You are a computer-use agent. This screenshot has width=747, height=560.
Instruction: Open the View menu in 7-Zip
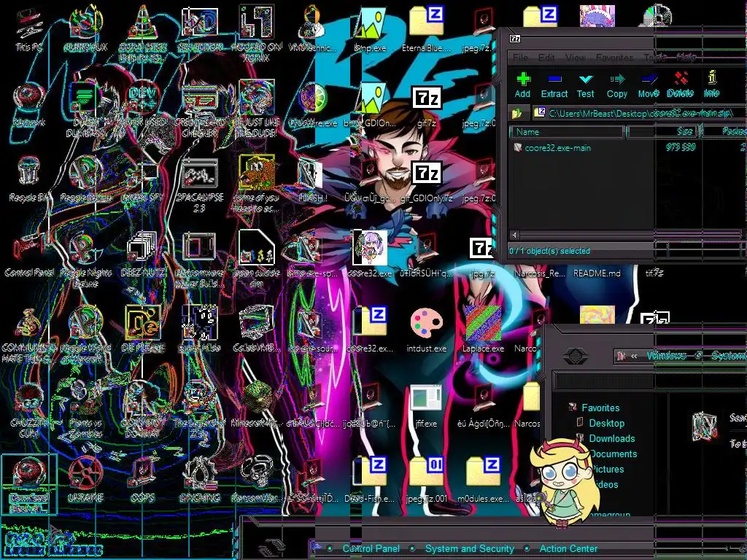575,58
